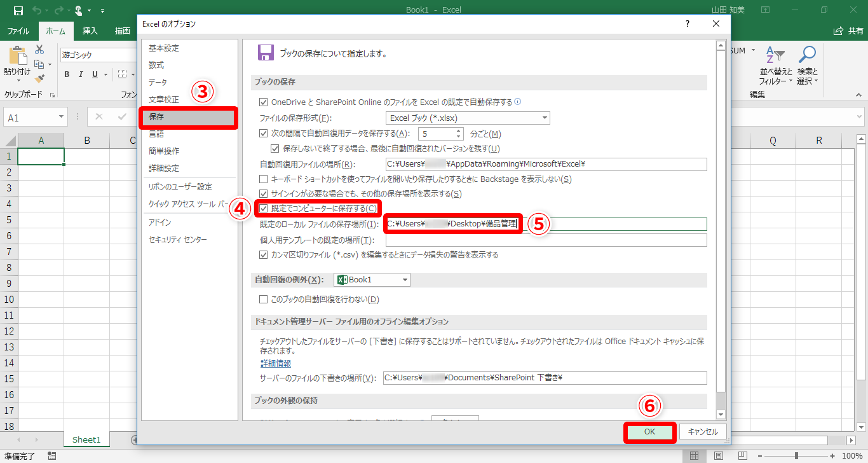Click the Redo arrow in Excel's title bar
The image size is (868, 463).
(x=58, y=10)
